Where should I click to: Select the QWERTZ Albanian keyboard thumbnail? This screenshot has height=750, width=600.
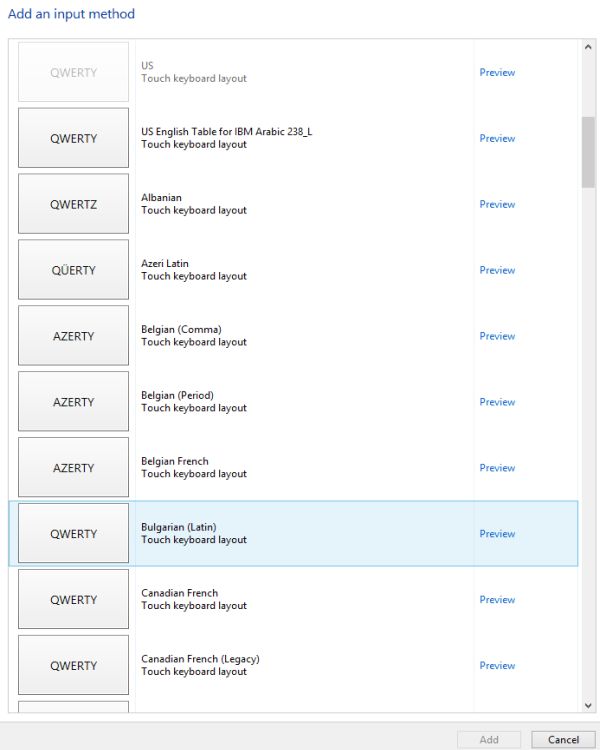pyautogui.click(x=74, y=204)
